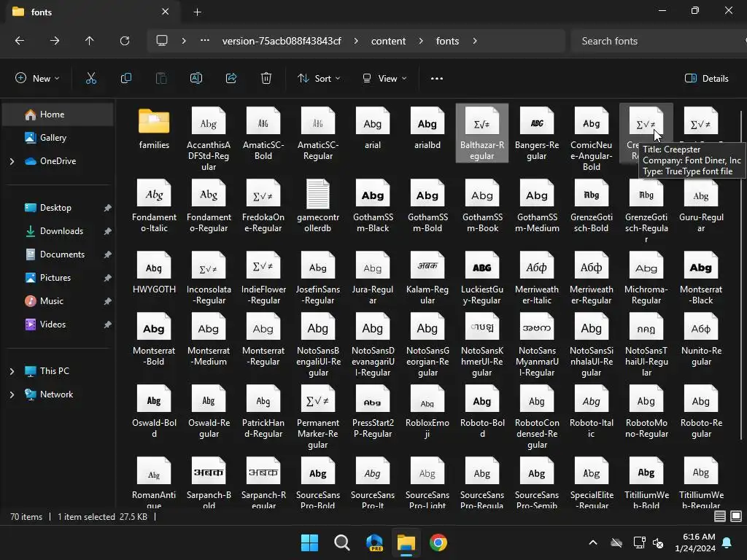Click the Share icon in toolbar
The width and height of the screenshot is (747, 560).
231,79
